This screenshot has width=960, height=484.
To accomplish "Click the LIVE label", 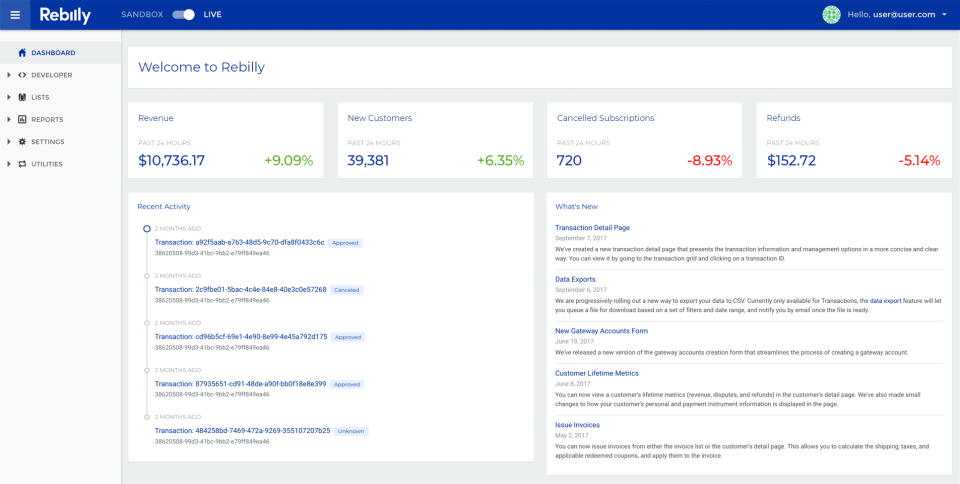I will 212,15.
